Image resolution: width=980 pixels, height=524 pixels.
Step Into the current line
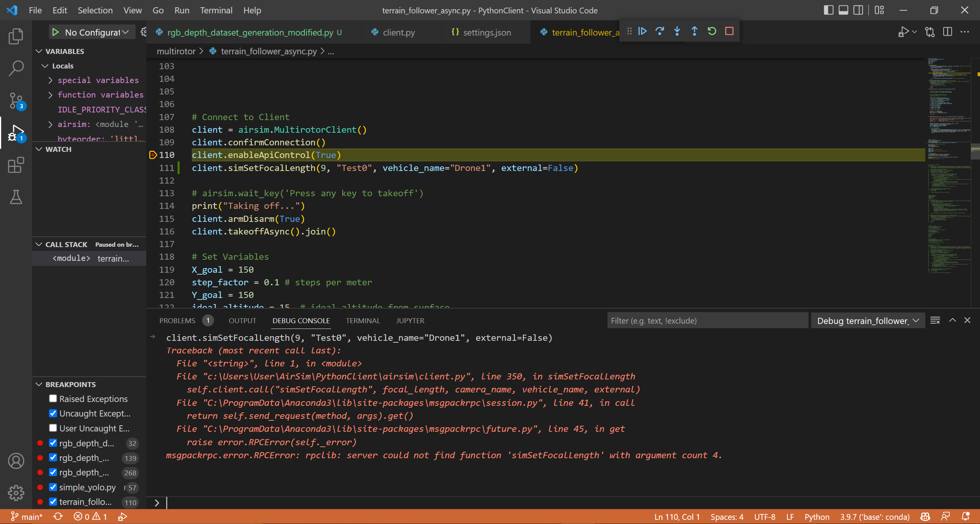pos(677,31)
